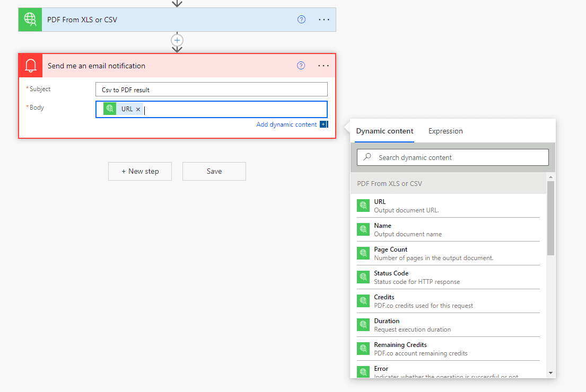The image size is (586, 392).
Task: Open the ellipsis menu on Send me an email notification
Action: point(323,65)
